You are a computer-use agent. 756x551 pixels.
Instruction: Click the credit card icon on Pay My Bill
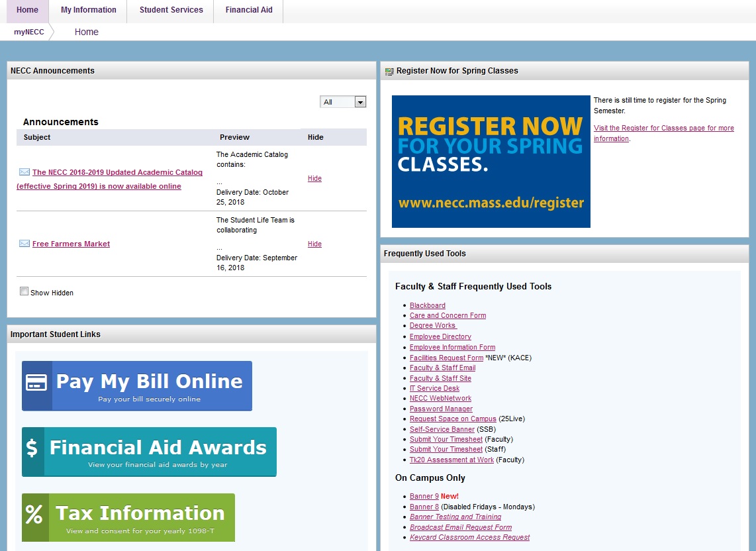coord(36,382)
